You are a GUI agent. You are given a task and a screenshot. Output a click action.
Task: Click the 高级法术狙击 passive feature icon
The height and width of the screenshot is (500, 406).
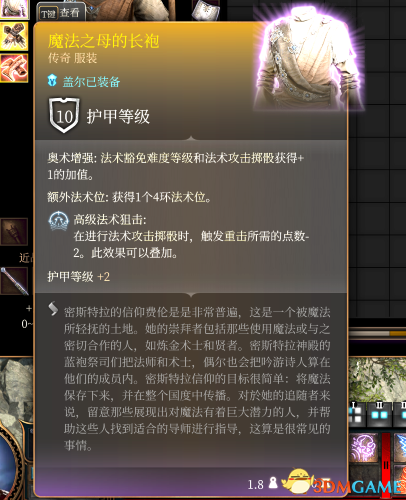pos(59,221)
